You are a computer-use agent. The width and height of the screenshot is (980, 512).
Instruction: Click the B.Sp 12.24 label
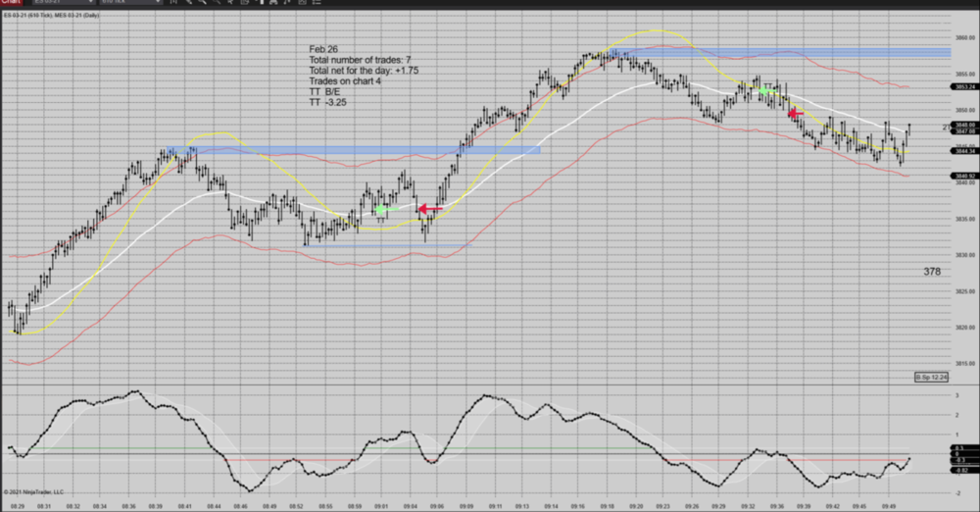point(932,377)
